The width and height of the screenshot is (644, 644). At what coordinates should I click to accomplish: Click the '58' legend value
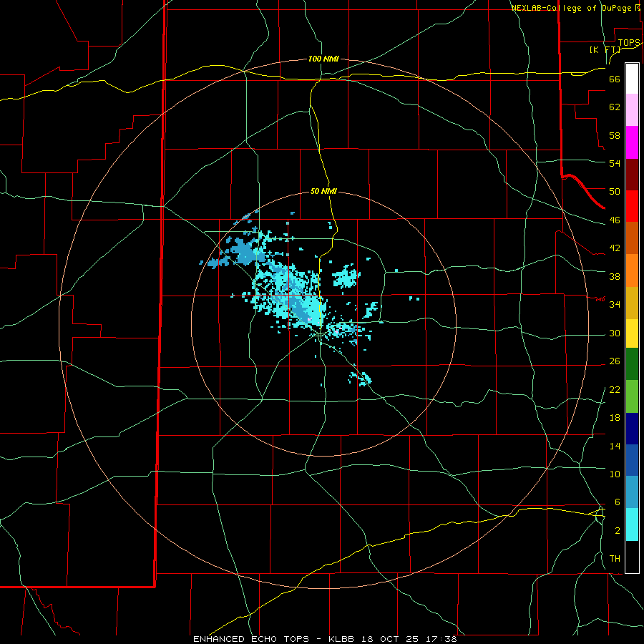615,135
